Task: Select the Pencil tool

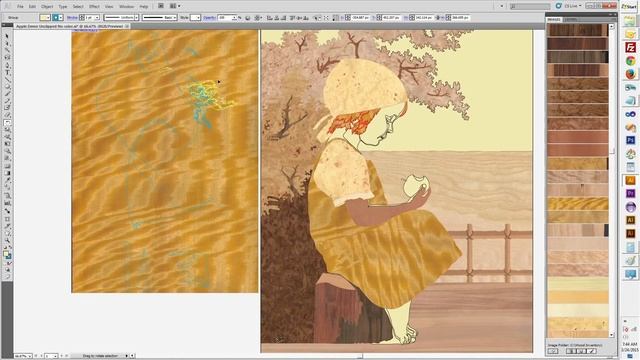Action: coord(7,101)
